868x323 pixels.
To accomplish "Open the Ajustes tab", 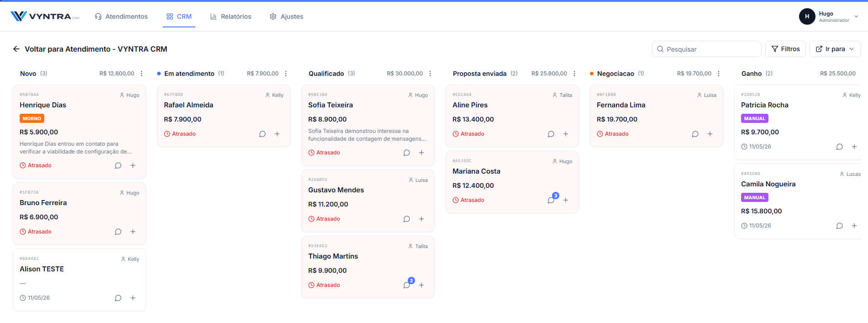I will click(286, 16).
